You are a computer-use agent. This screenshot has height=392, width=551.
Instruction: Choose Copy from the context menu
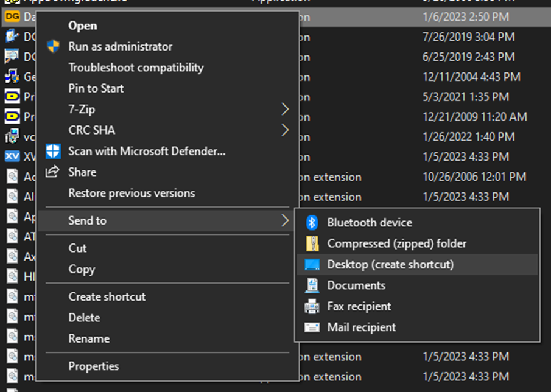[x=82, y=270]
